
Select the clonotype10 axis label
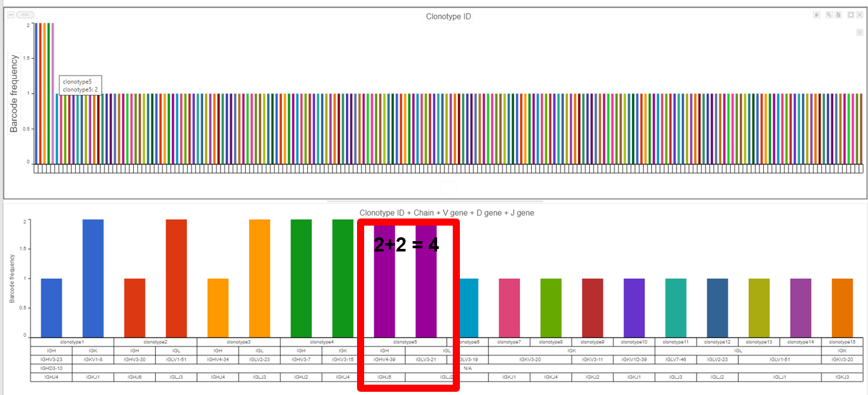pyautogui.click(x=634, y=341)
